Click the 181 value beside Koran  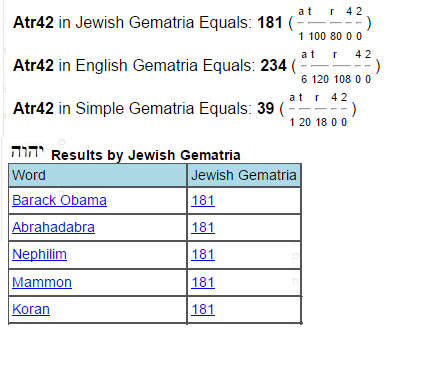(x=203, y=309)
